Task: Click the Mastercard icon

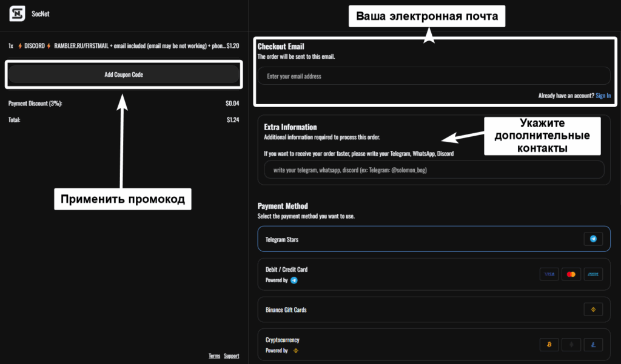Action: click(x=571, y=274)
